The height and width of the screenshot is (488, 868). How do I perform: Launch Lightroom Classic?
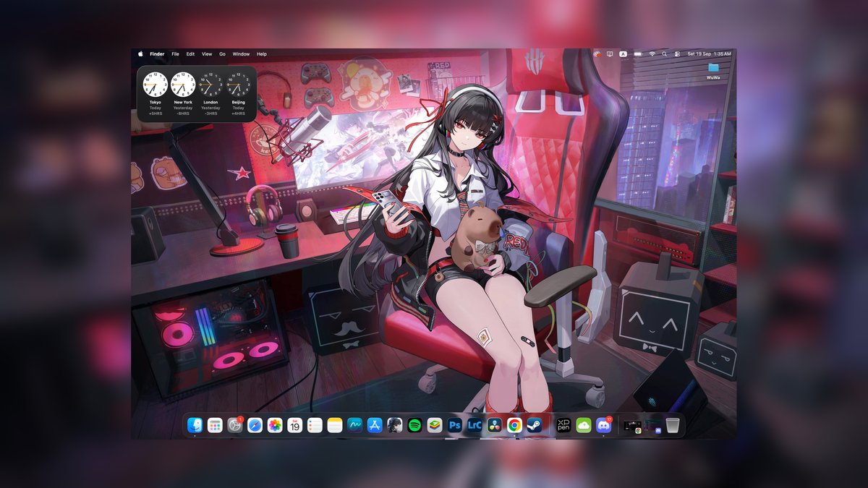point(475,425)
